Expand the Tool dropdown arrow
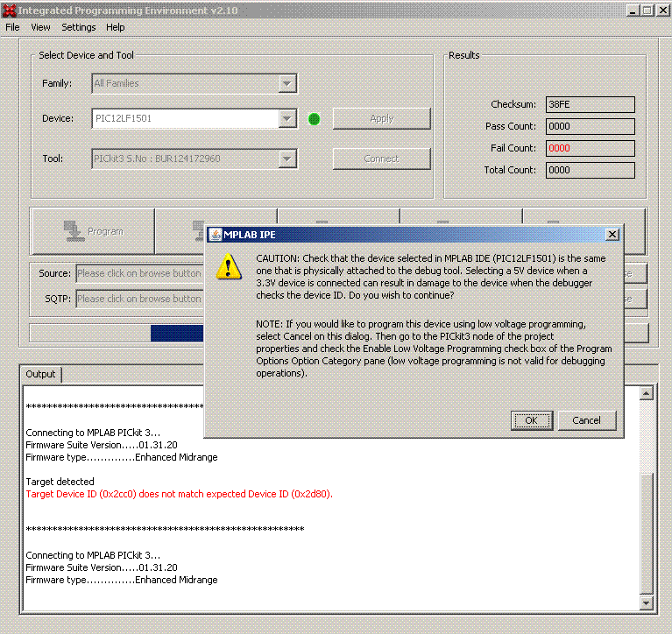This screenshot has width=672, height=634. 287,158
